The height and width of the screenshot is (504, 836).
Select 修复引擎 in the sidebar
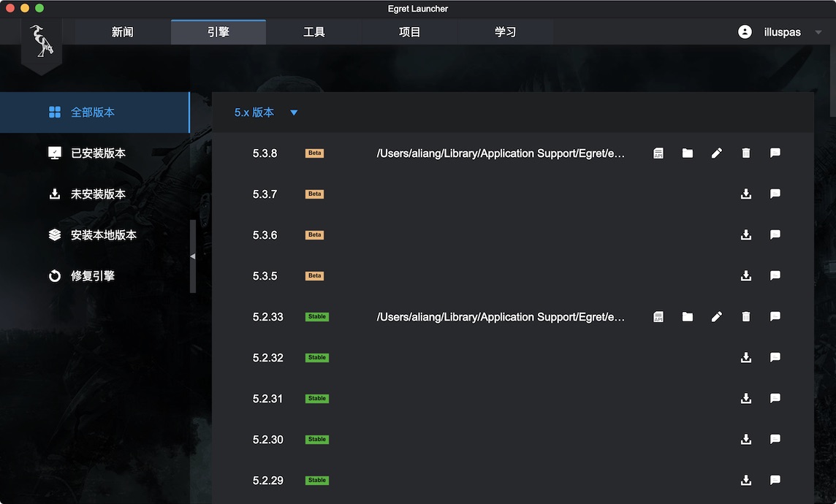[x=94, y=276]
